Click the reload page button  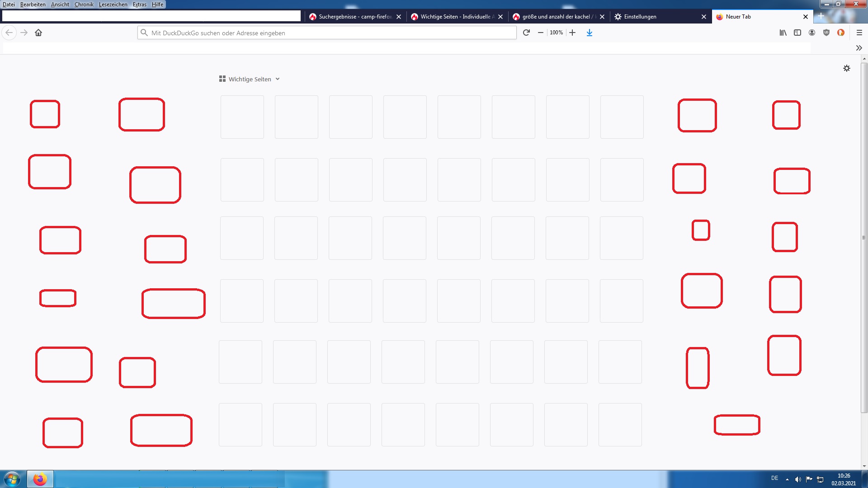pyautogui.click(x=526, y=33)
